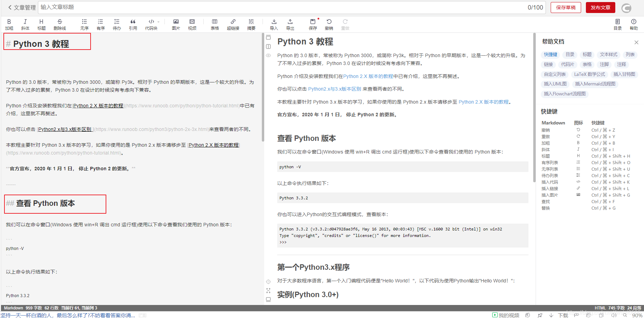This screenshot has height=319, width=644.
Task: Insert a hyperlink (超链接)
Action: pyautogui.click(x=233, y=25)
